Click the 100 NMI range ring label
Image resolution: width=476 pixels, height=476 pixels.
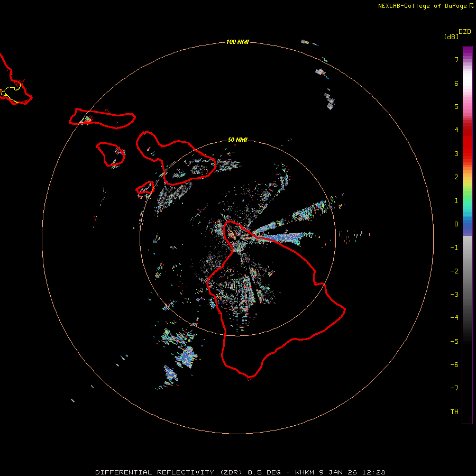tap(237, 42)
